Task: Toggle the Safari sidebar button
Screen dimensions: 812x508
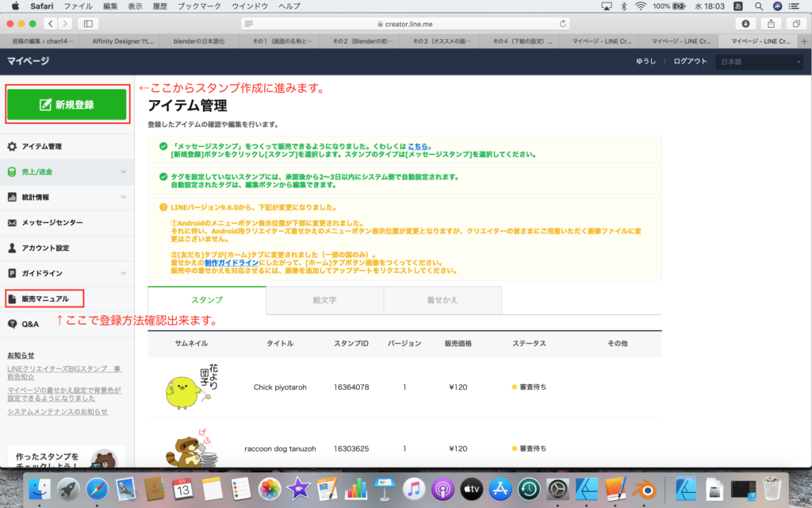Action: click(88, 23)
